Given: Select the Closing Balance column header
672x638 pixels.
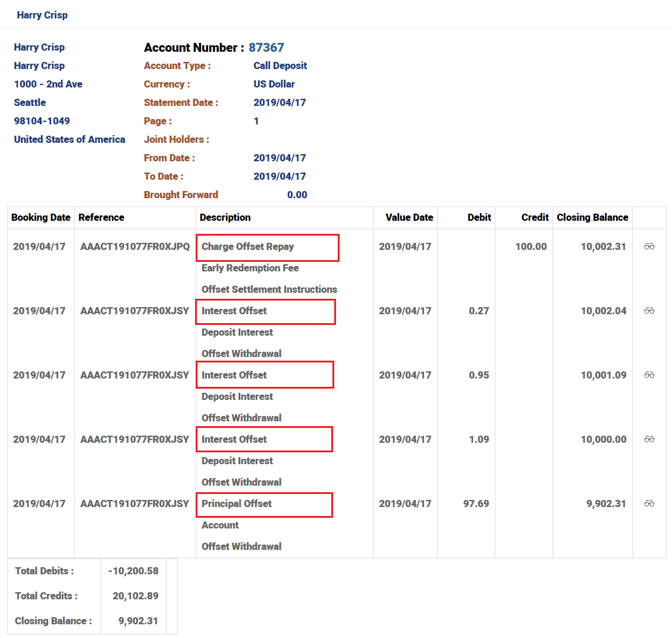Looking at the screenshot, I should tap(592, 217).
